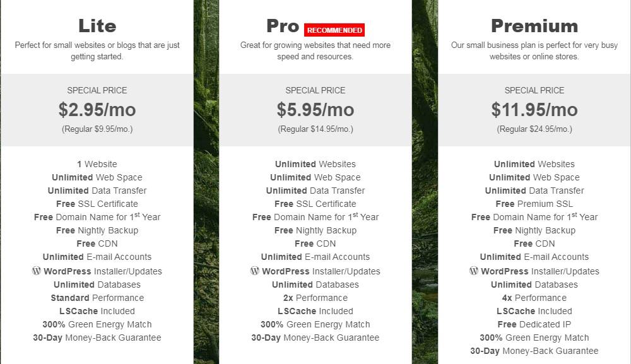Click 1 Website feature in Lite
Image resolution: width=631 pixels, height=364 pixels.
point(97,164)
